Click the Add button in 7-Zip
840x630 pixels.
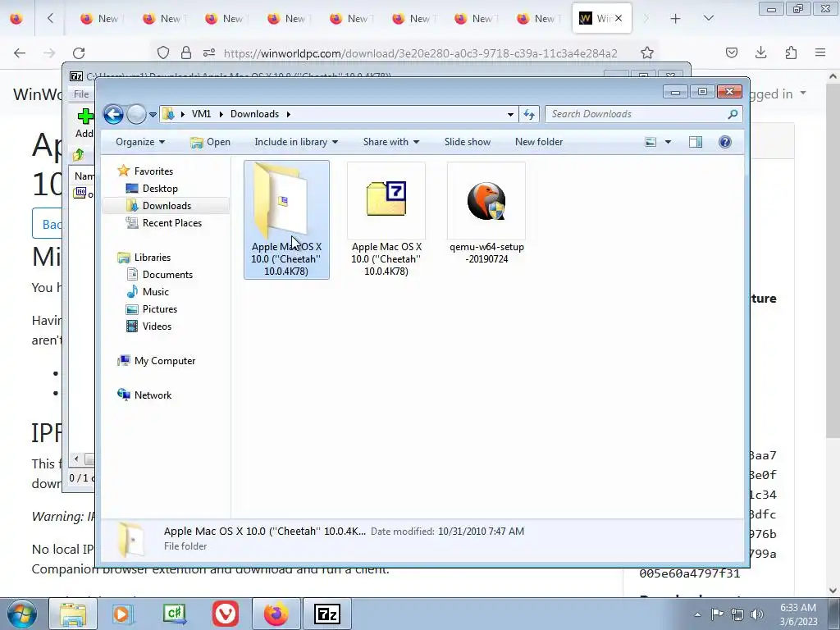tap(84, 123)
